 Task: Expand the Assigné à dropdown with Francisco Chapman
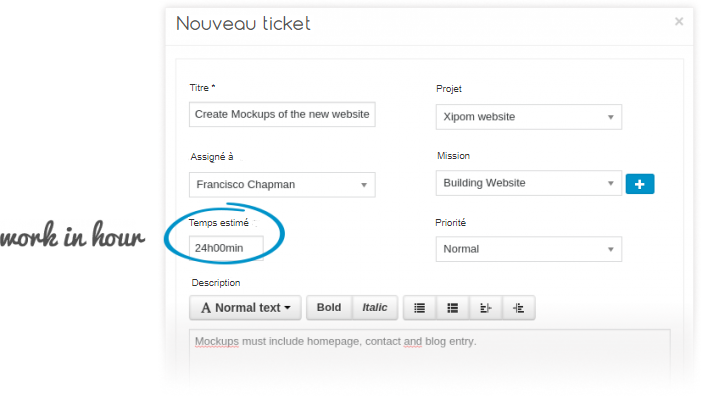click(x=282, y=185)
